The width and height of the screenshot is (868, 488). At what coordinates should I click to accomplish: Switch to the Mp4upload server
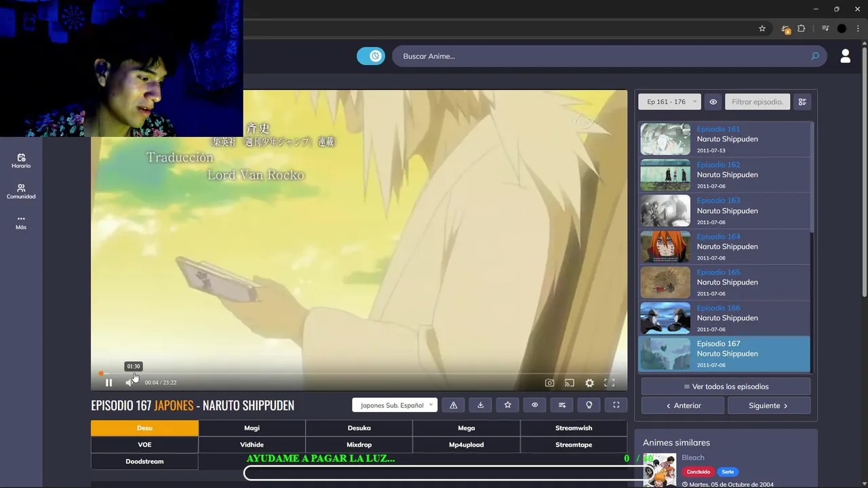click(467, 445)
